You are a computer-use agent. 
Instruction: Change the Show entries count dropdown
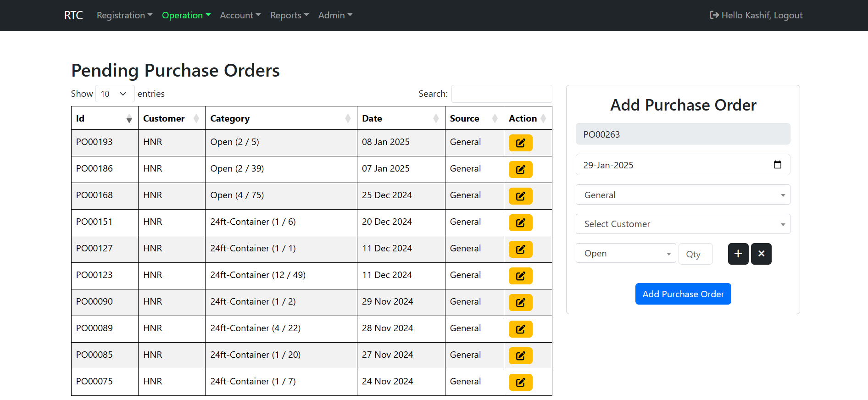(115, 94)
